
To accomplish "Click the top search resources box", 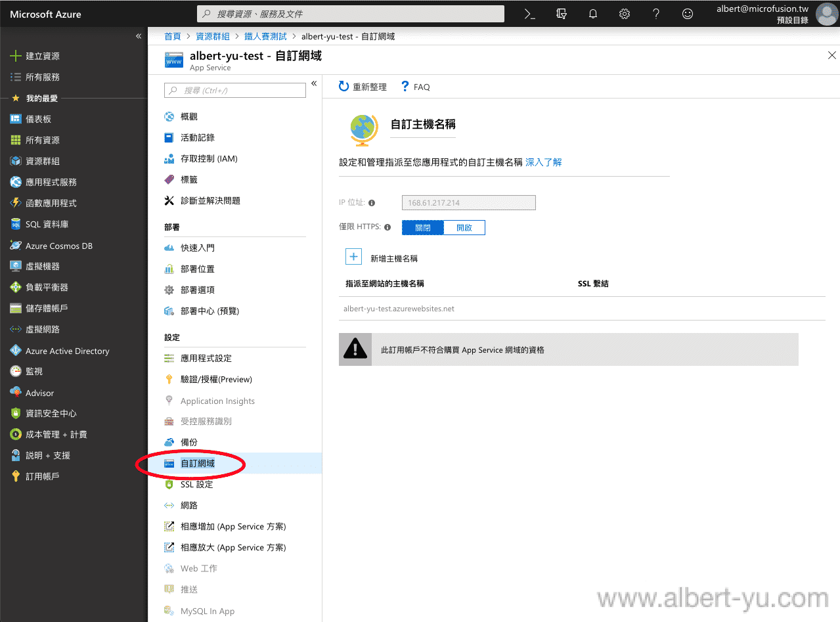I will [351, 14].
